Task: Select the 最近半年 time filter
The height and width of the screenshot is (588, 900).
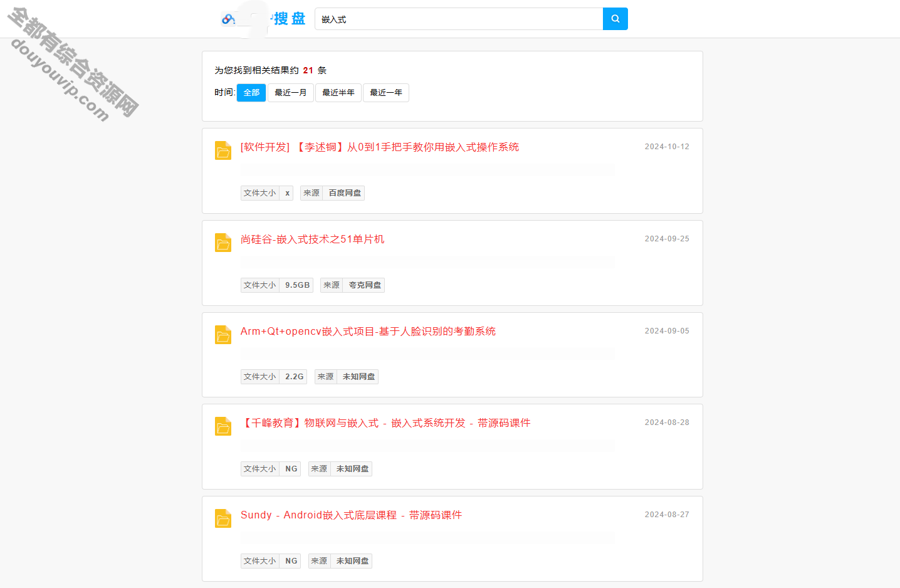Action: click(338, 93)
